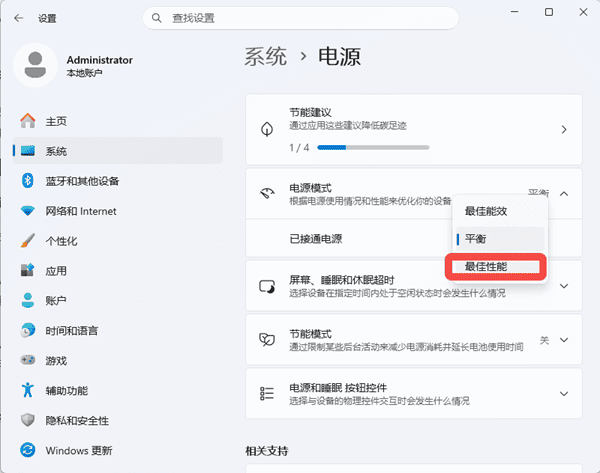Click the 电源模式 gauge icon
This screenshot has height=473, width=600.
click(x=267, y=194)
